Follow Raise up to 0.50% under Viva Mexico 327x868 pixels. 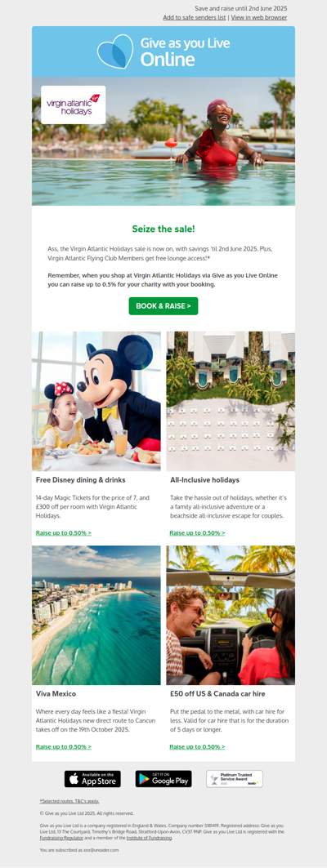pyautogui.click(x=64, y=747)
